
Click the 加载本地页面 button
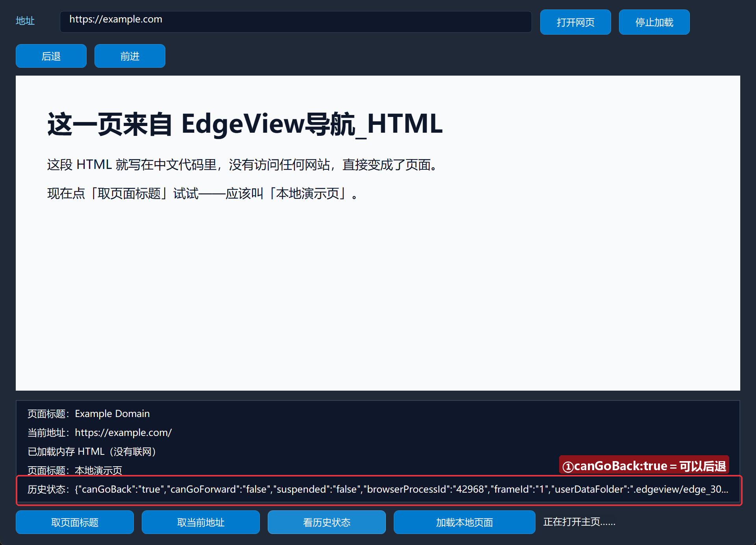coord(465,522)
